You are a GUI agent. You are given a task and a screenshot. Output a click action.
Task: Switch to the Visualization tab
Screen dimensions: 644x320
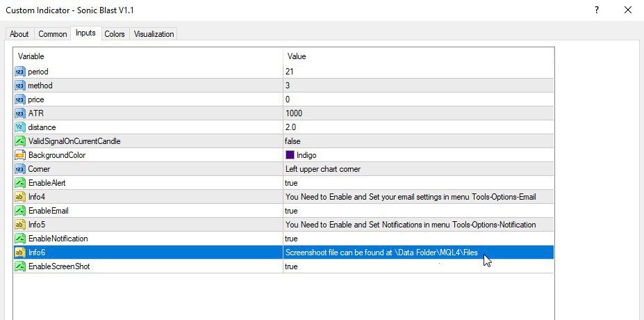click(154, 34)
